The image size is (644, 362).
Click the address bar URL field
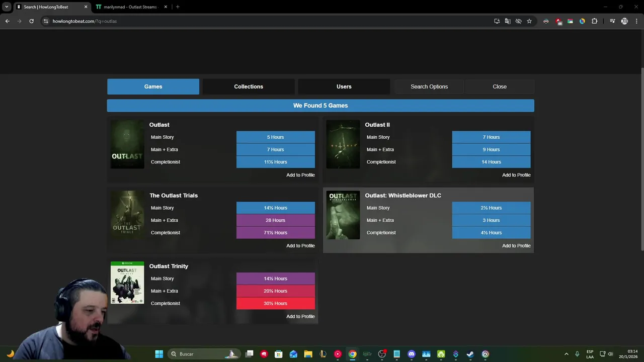pos(267,21)
